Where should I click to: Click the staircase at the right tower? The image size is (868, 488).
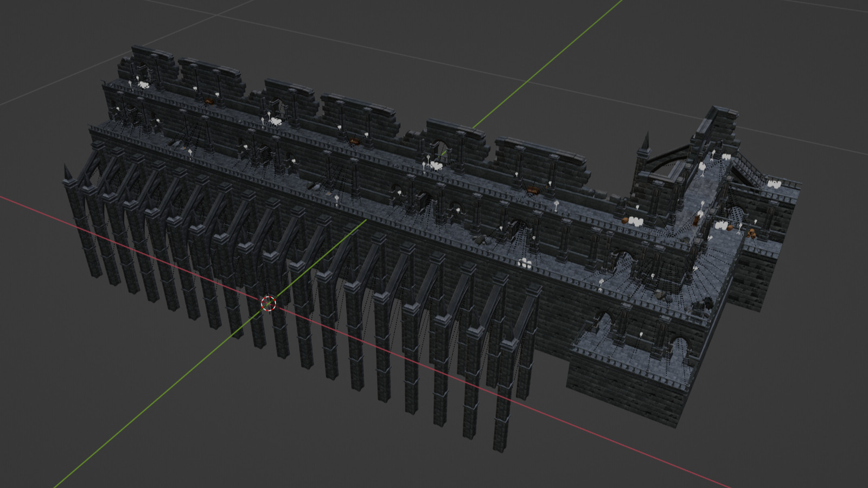(750, 167)
